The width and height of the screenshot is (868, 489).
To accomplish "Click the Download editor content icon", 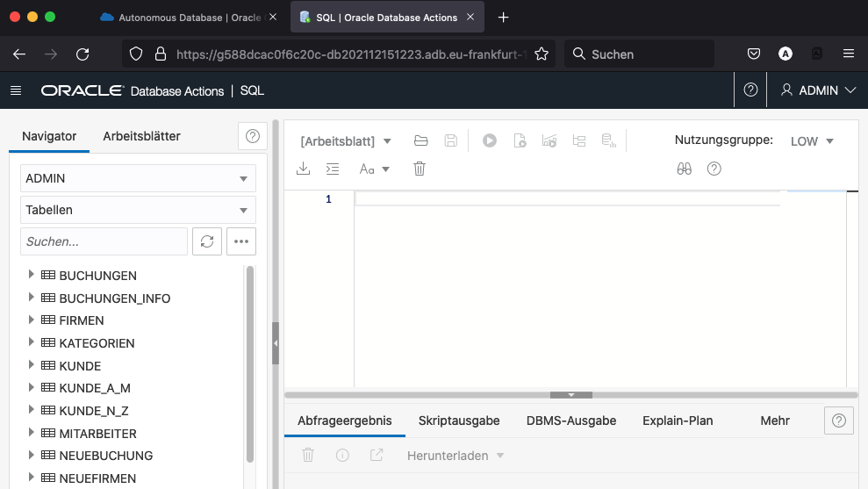I will point(303,169).
